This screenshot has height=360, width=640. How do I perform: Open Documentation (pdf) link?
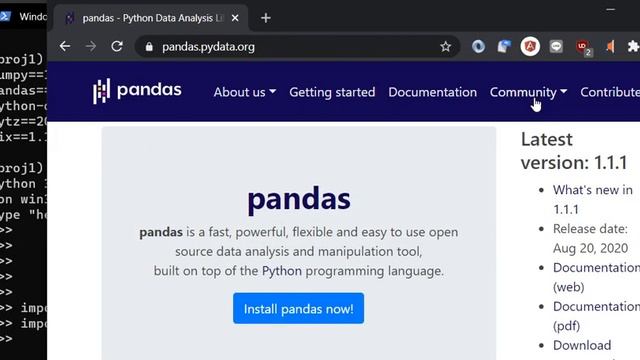click(x=596, y=316)
